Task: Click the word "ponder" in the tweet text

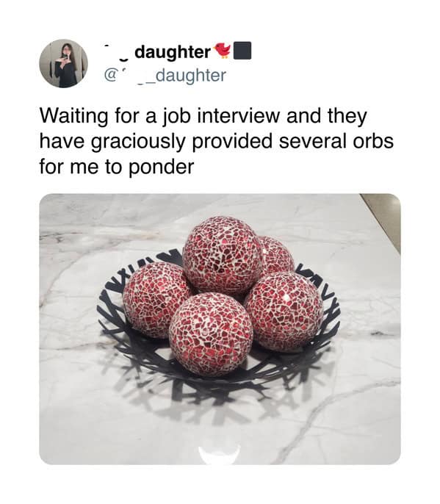Action: tap(161, 168)
